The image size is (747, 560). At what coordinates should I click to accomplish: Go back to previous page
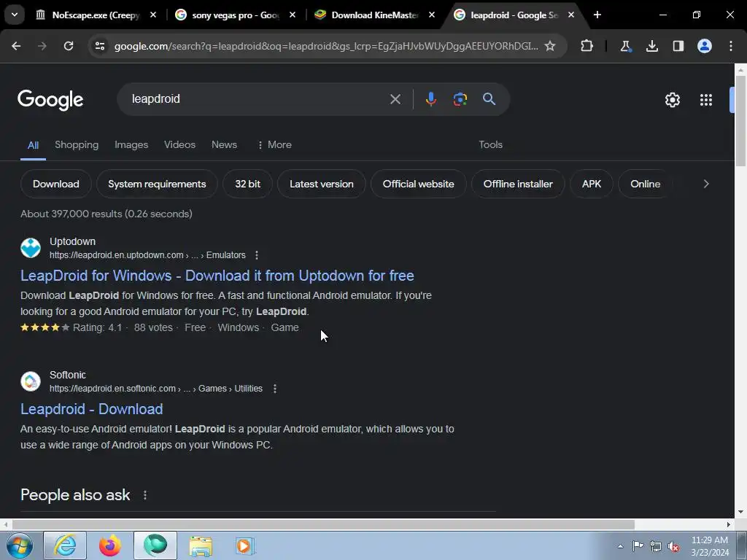16,46
